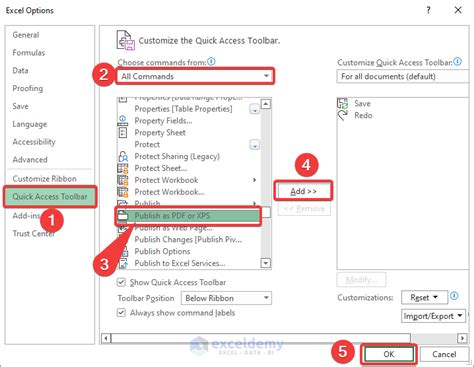Open the Data options category
Viewport: 474px width, 367px height.
[x=20, y=70]
